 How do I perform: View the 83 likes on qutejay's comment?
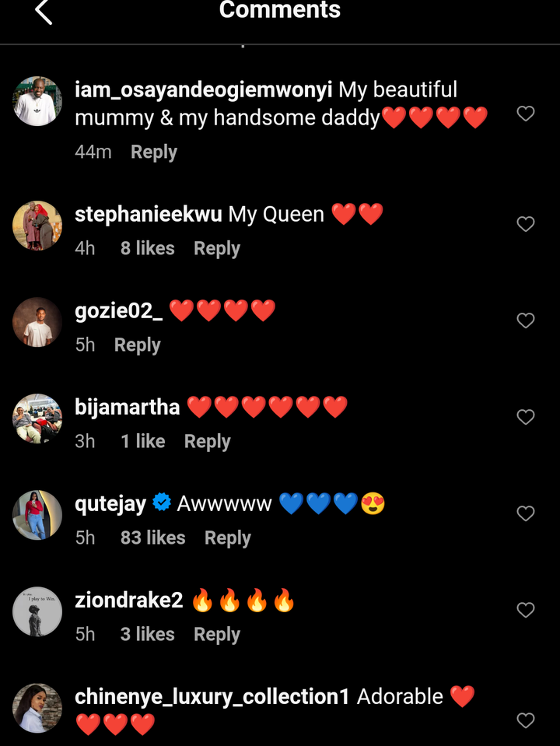click(152, 538)
